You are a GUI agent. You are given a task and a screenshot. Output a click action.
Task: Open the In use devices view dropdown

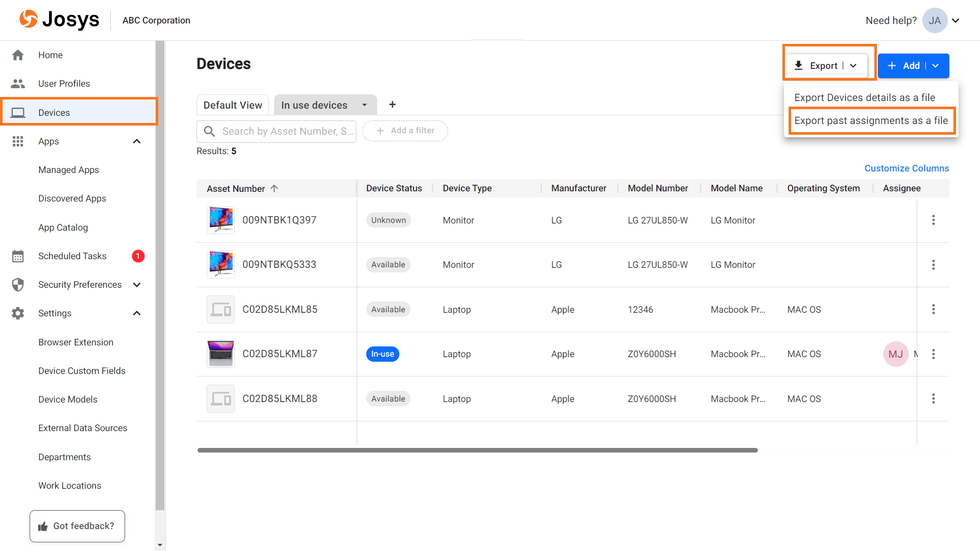tap(364, 105)
